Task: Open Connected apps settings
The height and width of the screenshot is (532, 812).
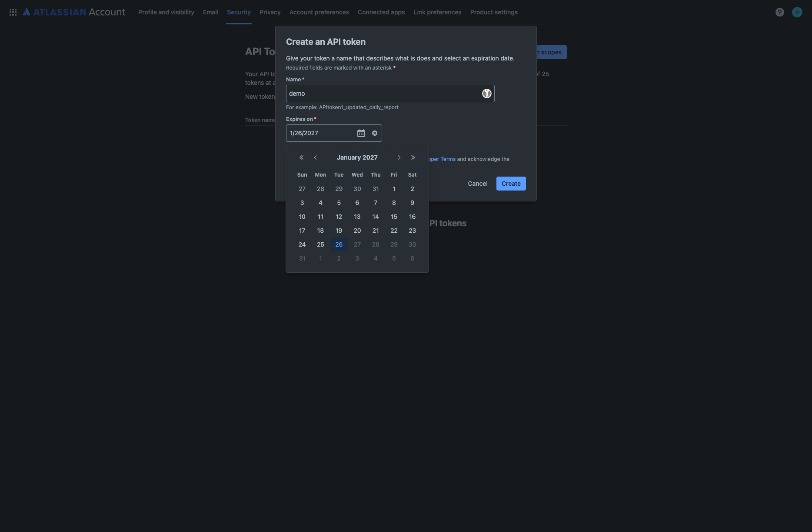Action: click(381, 12)
